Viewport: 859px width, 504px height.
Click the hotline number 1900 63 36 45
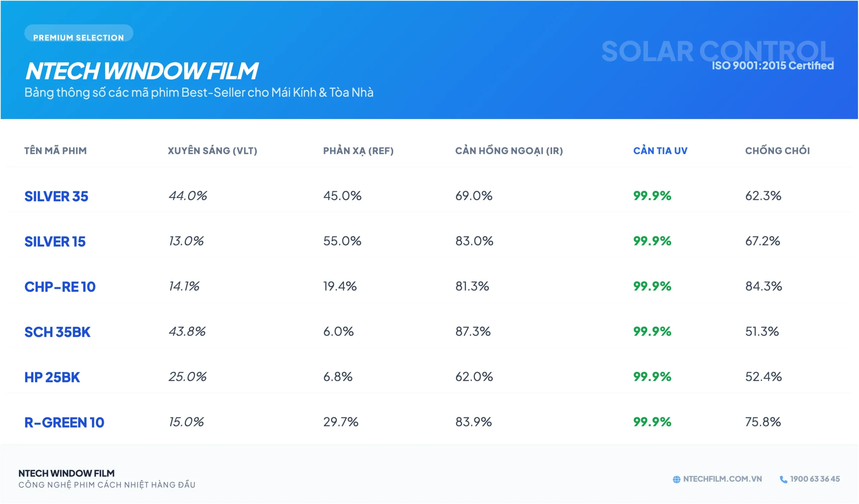click(x=815, y=479)
